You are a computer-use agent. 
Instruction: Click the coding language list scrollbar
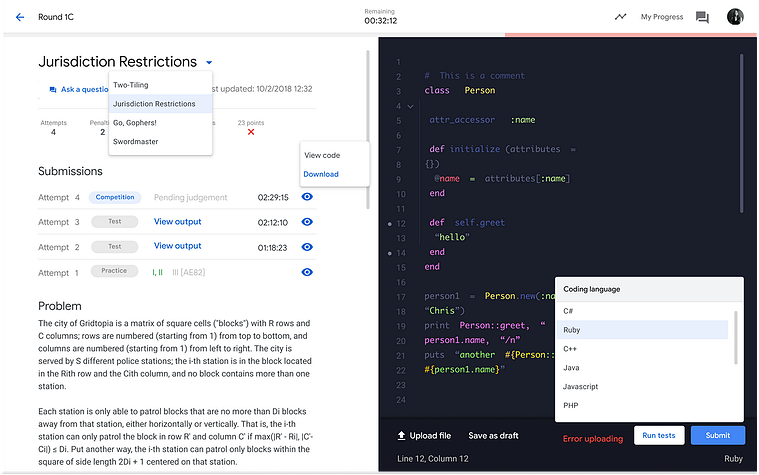tap(736, 337)
